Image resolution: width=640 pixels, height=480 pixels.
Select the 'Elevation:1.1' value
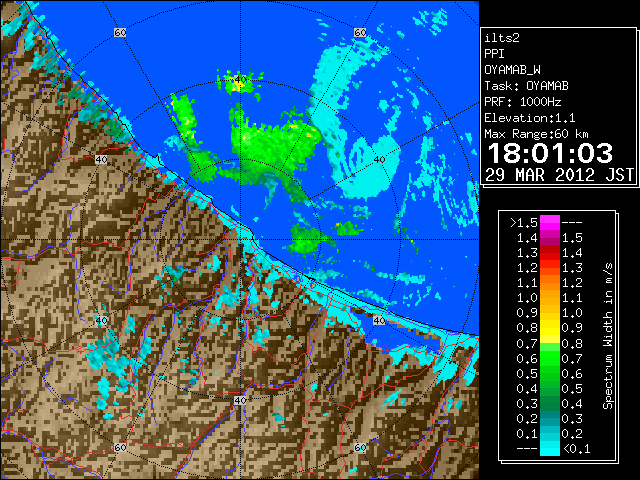pos(530,118)
